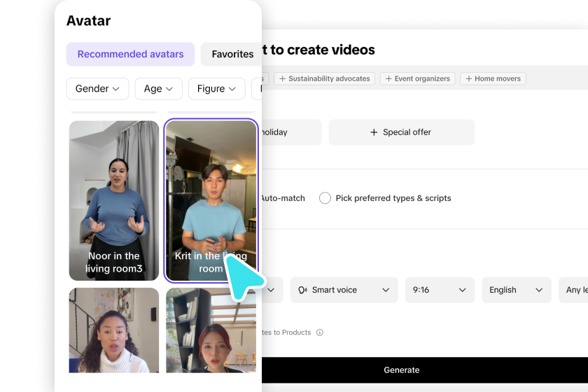588x392 pixels.
Task: Expand the Age filter dropdown
Action: pyautogui.click(x=159, y=89)
